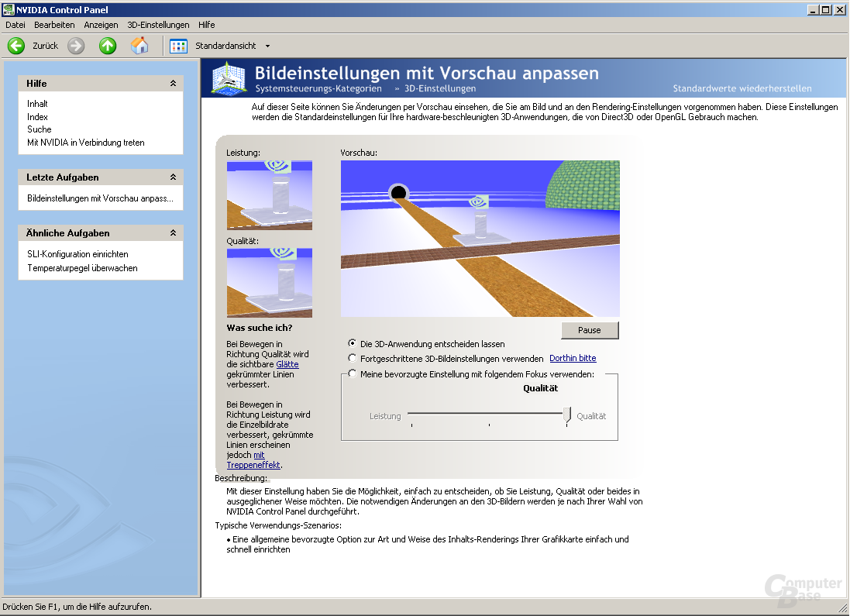This screenshot has height=616, width=850.
Task: Click the NVIDIA Control Panel title icon
Action: 8,9
